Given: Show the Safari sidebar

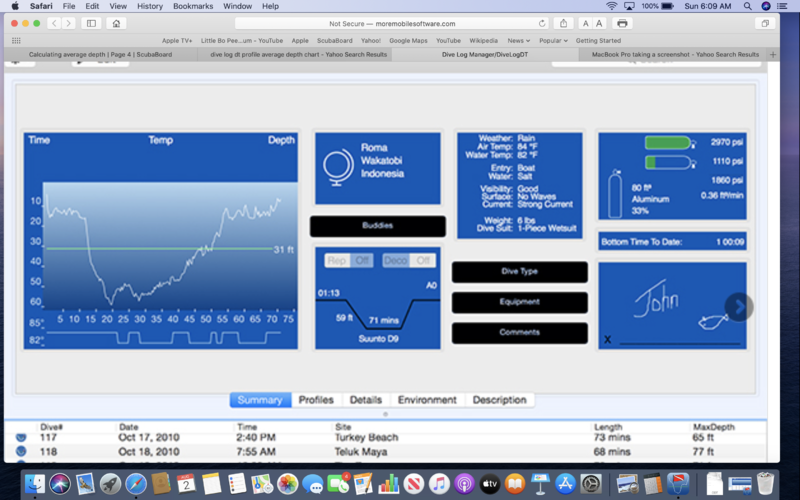Looking at the screenshot, I should point(91,23).
